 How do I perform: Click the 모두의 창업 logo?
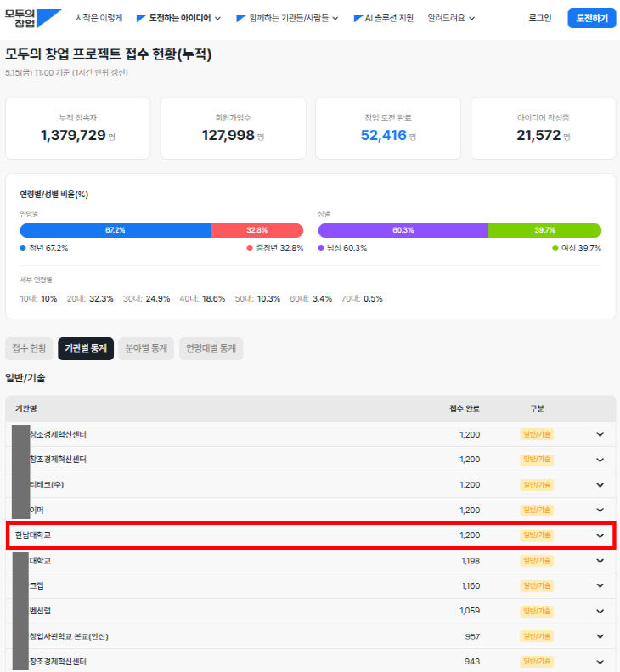pos(33,19)
